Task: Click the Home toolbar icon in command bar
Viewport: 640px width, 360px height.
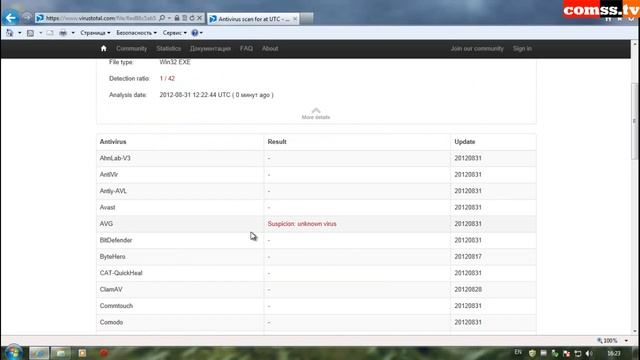Action: 10,33
